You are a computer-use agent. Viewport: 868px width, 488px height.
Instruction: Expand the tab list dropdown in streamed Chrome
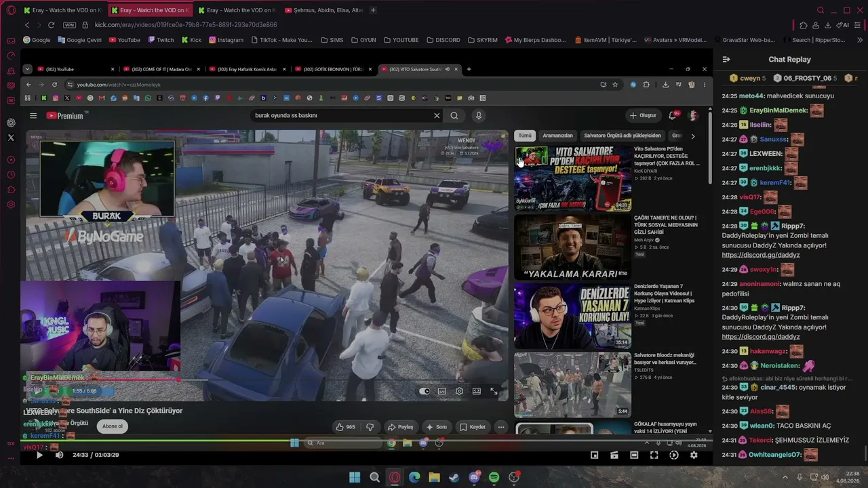(x=27, y=69)
